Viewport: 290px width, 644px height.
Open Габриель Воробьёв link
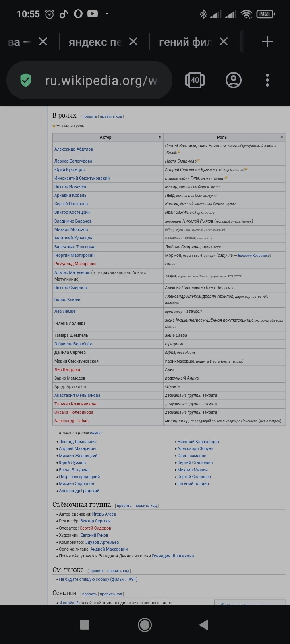point(73,344)
